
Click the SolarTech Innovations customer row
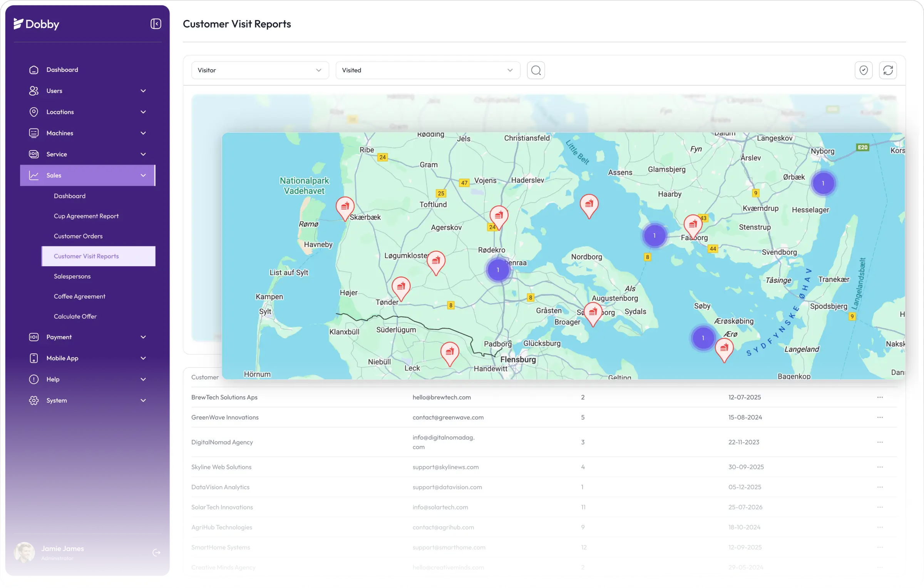coord(222,507)
